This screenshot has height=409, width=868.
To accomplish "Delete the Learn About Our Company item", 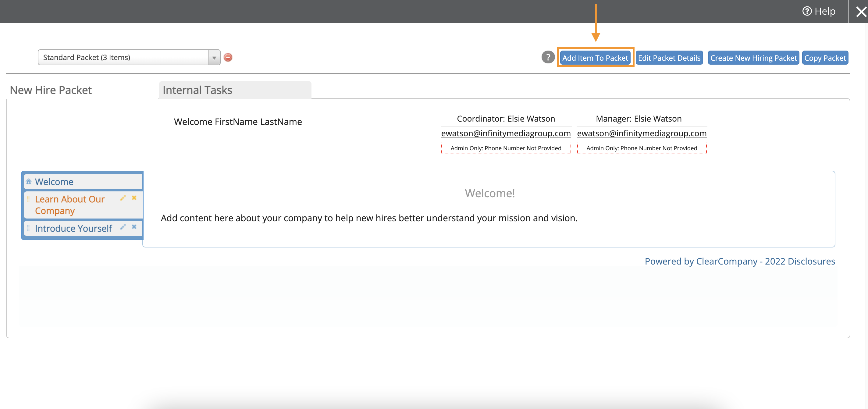I will click(134, 198).
